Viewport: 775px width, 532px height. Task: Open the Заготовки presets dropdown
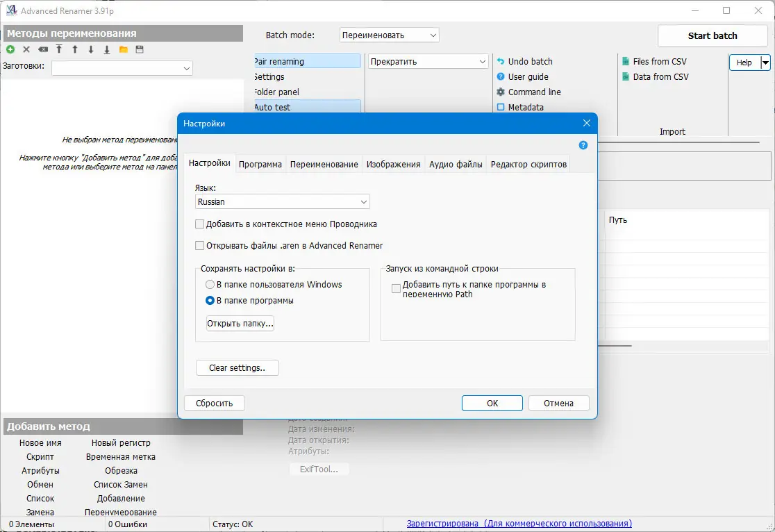point(122,68)
